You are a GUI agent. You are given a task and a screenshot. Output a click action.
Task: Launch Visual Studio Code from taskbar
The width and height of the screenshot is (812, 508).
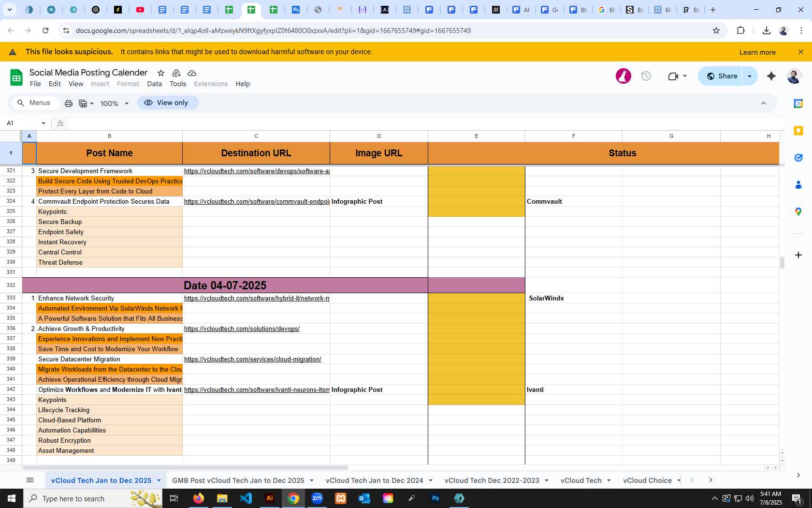point(246,498)
